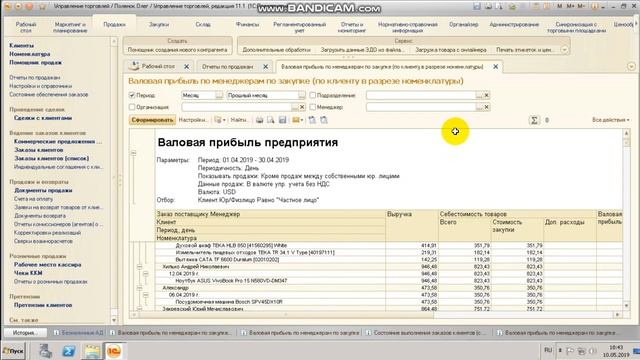Image resolution: width=640 pixels, height=360 pixels.
Task: Click the first group-expand icon after the envelope
Action: click(312, 120)
